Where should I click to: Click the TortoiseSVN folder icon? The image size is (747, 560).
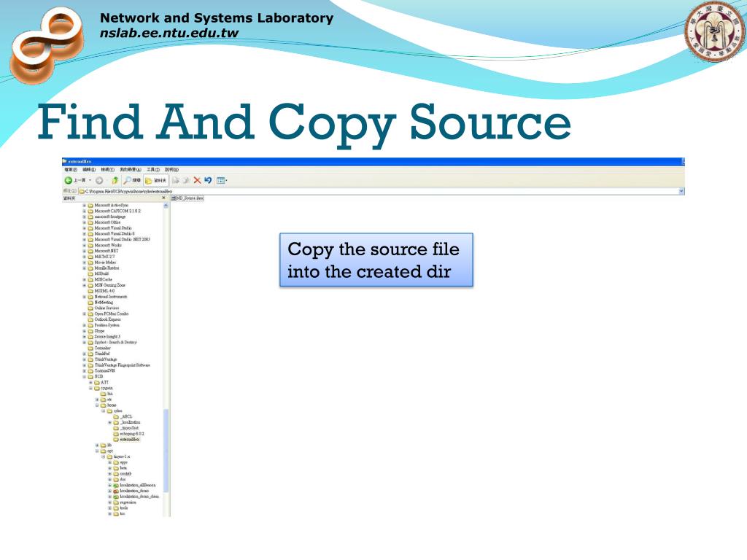pyautogui.click(x=90, y=371)
